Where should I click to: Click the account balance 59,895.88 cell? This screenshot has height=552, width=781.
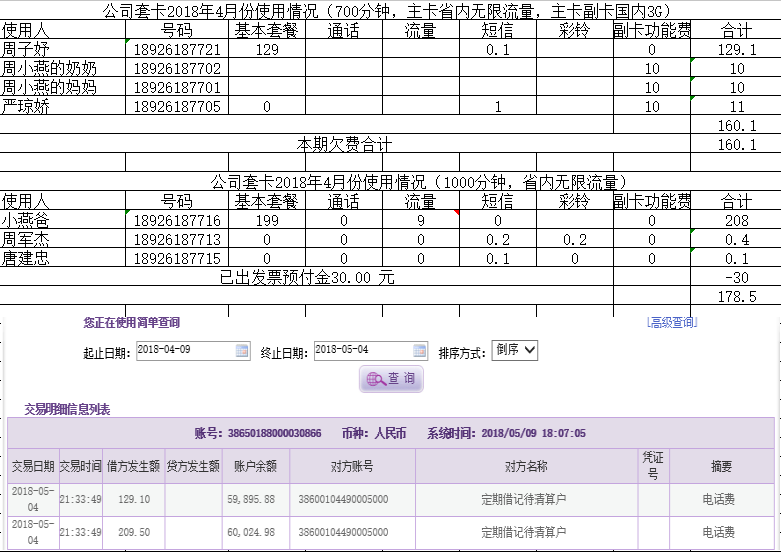[255, 499]
